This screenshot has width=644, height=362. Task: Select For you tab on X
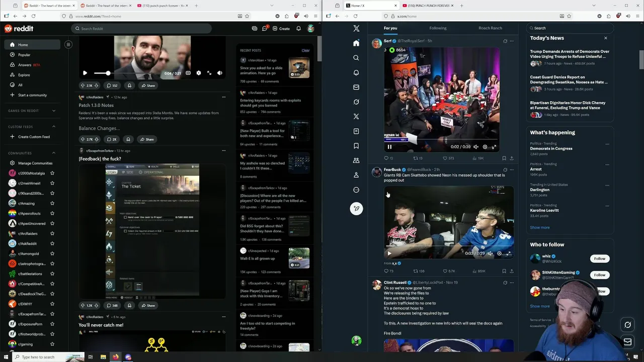tap(390, 28)
